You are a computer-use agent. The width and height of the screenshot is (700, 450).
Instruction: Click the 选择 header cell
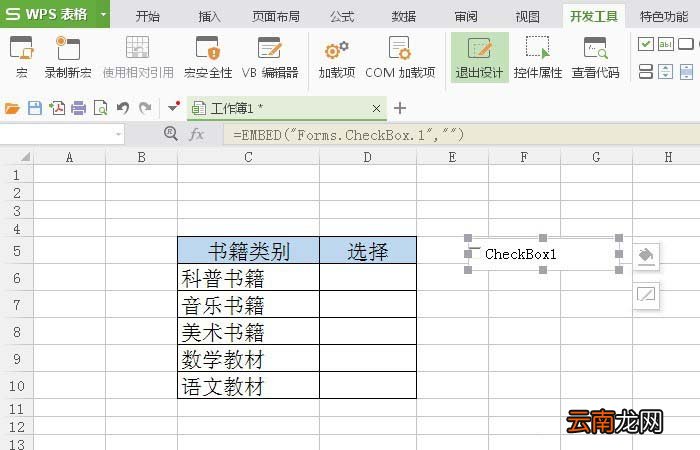[x=368, y=250]
